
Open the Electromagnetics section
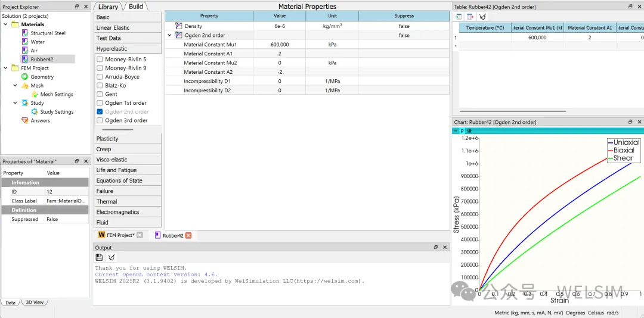click(128, 212)
